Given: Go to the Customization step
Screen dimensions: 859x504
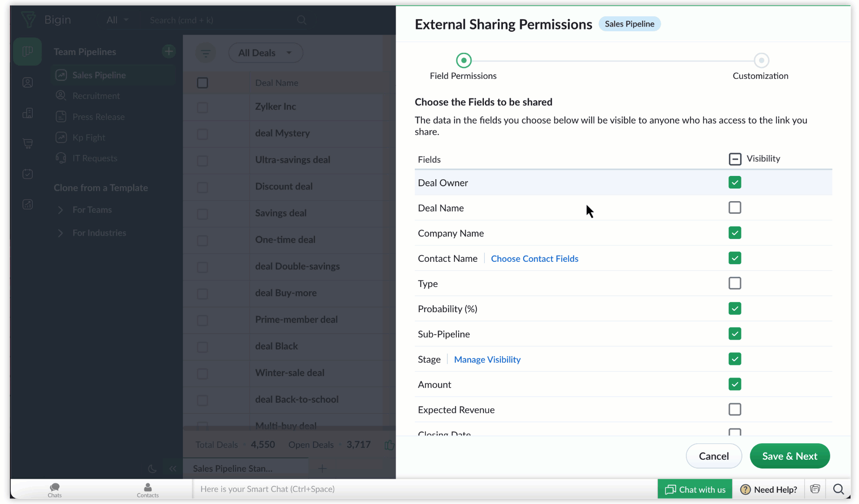Looking at the screenshot, I should coord(761,61).
